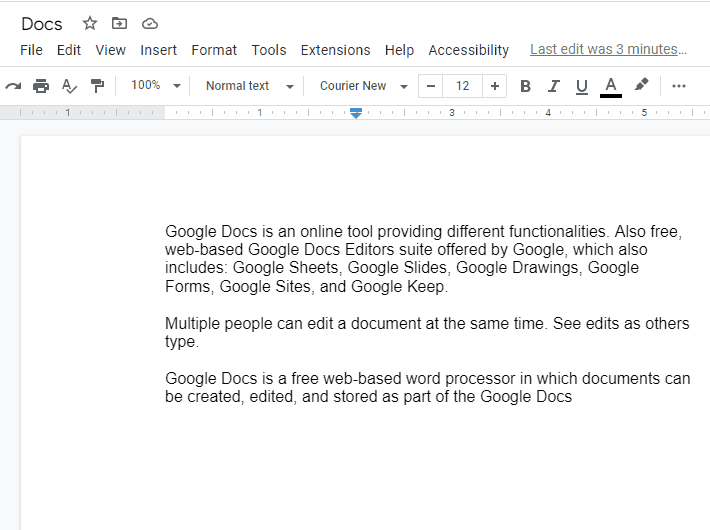710x530 pixels.
Task: Open 'Last edit was 3 minutes' version history link
Action: [608, 49]
